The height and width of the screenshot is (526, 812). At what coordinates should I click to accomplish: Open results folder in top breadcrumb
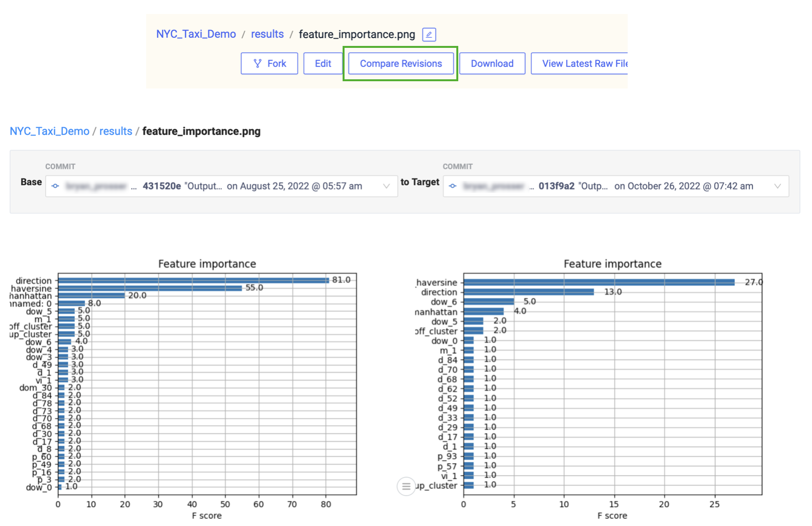tap(267, 34)
